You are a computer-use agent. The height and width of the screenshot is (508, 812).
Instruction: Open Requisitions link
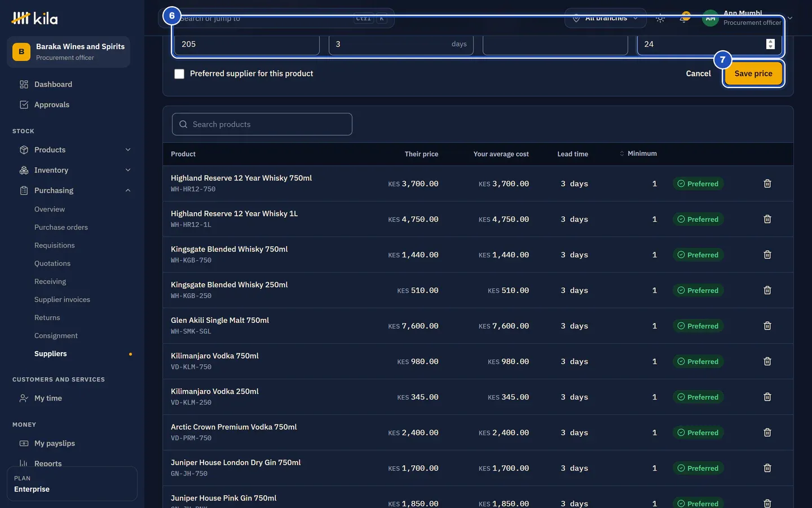tap(54, 246)
